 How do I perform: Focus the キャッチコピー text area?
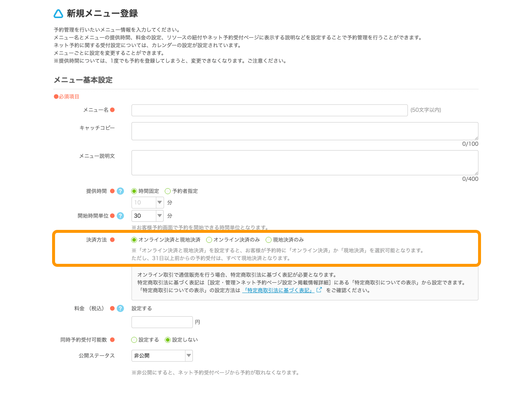click(x=304, y=131)
